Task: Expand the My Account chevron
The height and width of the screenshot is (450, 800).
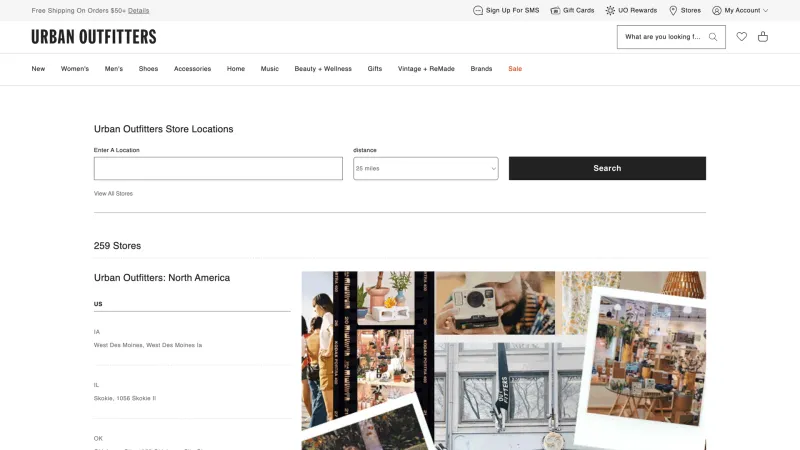Action: [765, 10]
